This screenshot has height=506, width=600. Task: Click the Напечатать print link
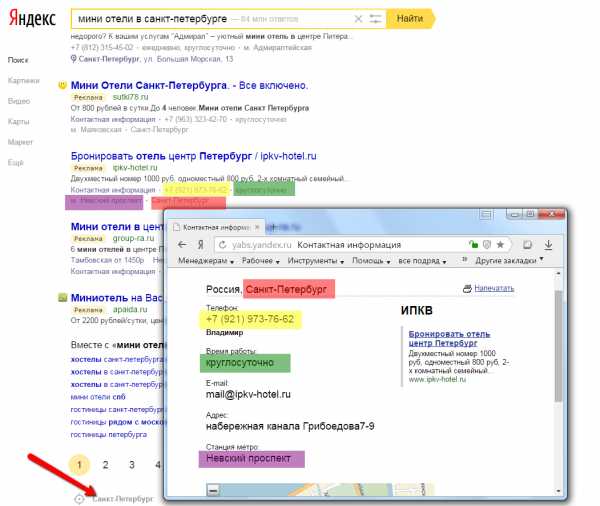tap(494, 288)
